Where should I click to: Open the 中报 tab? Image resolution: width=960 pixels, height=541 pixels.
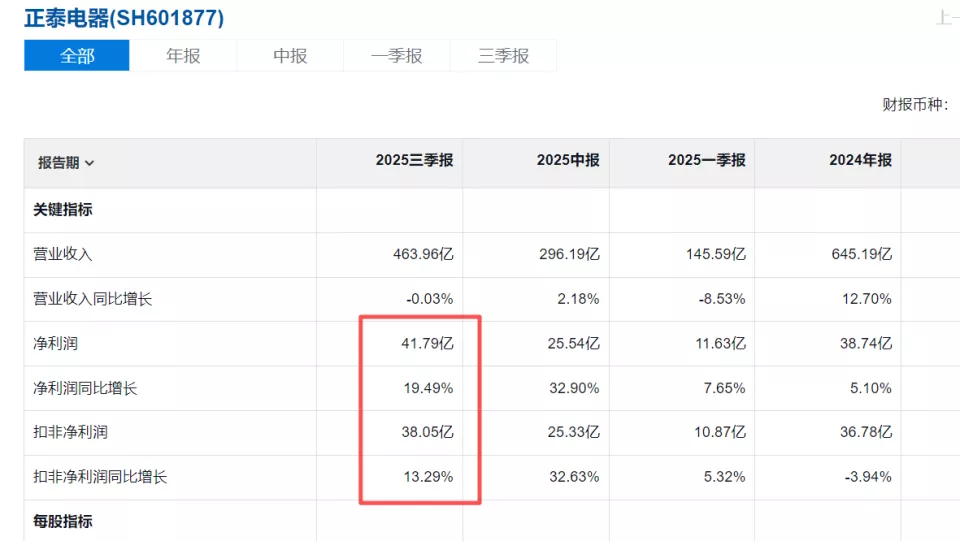point(290,56)
